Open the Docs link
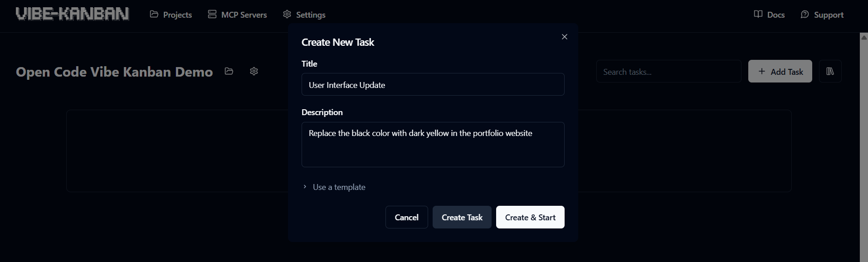 (769, 15)
